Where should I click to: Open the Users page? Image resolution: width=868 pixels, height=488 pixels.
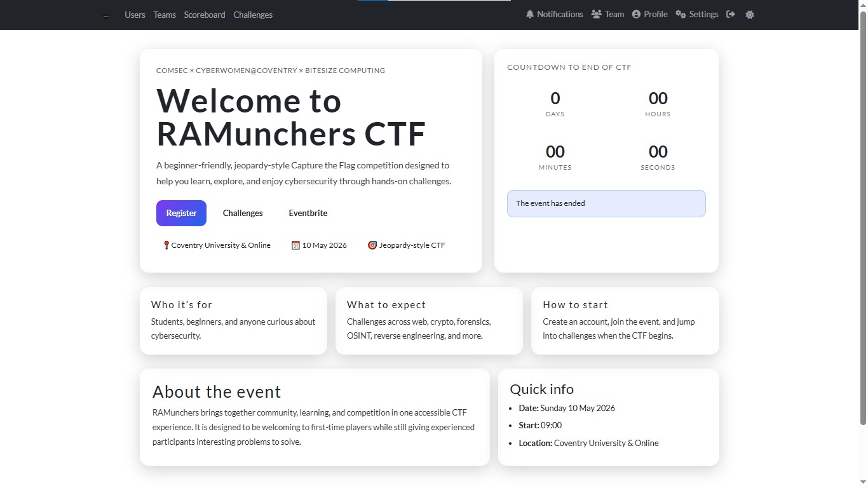pos(135,15)
